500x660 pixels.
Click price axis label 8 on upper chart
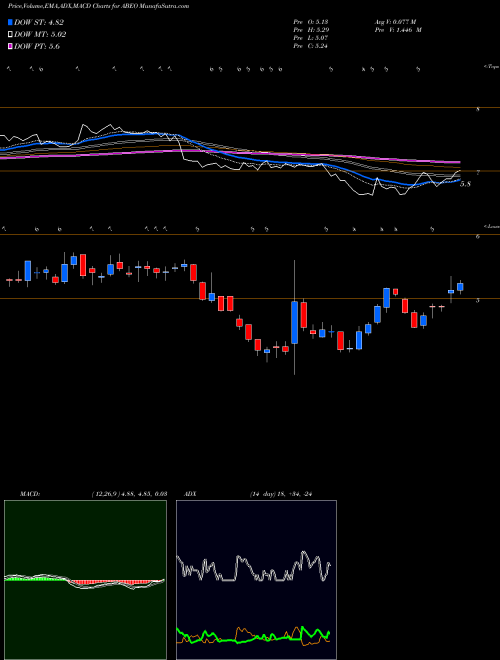pyautogui.click(x=478, y=110)
